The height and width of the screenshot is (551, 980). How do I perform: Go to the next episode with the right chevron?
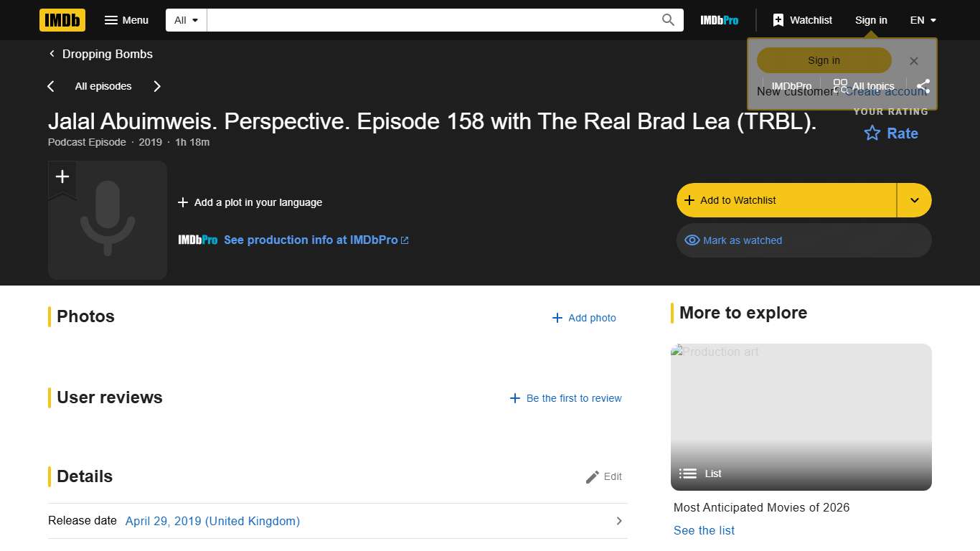tap(157, 86)
